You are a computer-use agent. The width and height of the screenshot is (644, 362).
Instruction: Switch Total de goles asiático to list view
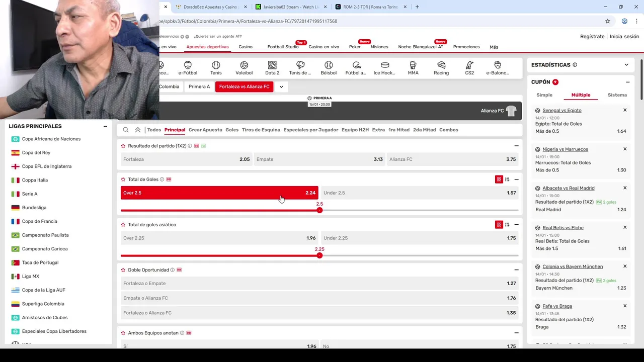click(x=507, y=225)
